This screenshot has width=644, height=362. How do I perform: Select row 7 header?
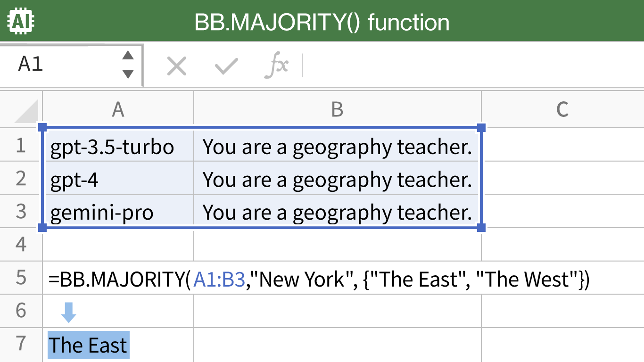click(x=21, y=344)
